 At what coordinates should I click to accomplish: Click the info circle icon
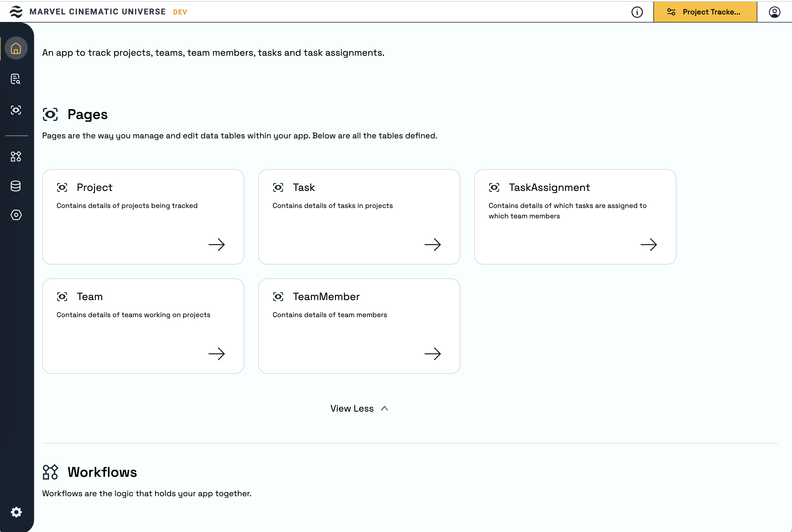(x=637, y=12)
